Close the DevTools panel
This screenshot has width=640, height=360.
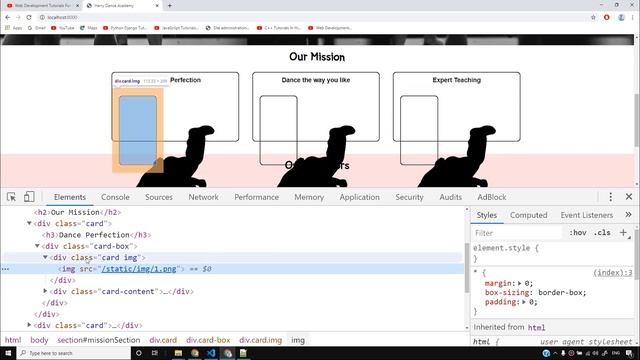click(629, 197)
